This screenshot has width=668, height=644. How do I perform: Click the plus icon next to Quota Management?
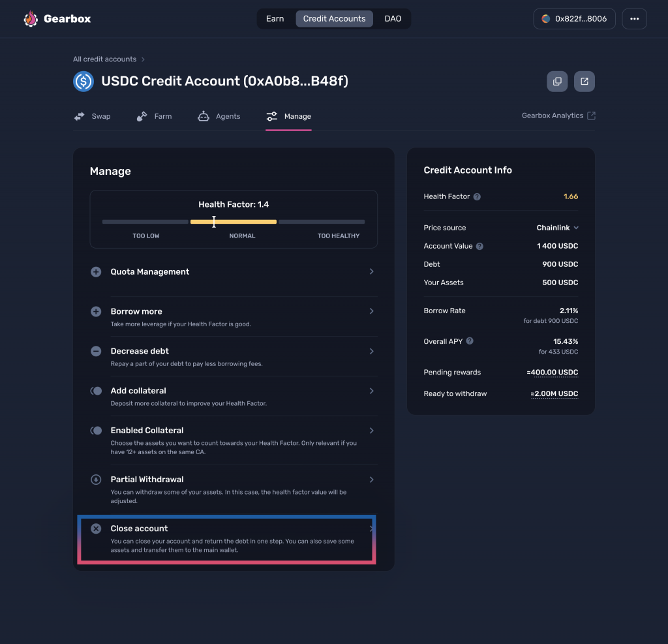tap(96, 272)
